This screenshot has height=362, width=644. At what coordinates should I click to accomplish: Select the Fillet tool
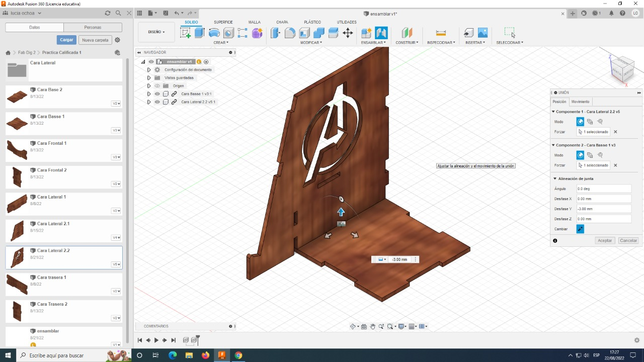290,33
